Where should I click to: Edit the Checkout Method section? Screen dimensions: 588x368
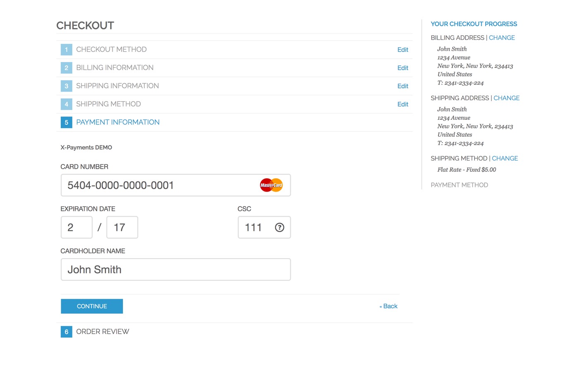[x=402, y=49]
